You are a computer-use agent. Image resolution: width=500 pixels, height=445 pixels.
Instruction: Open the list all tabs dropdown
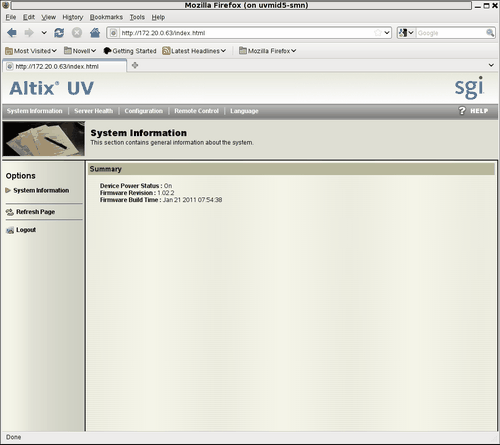tap(491, 65)
